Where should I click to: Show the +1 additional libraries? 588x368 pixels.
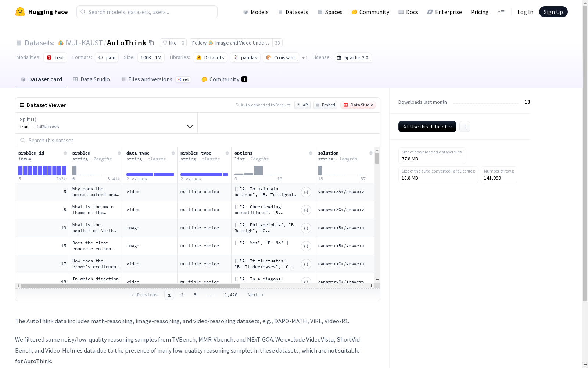tap(305, 58)
